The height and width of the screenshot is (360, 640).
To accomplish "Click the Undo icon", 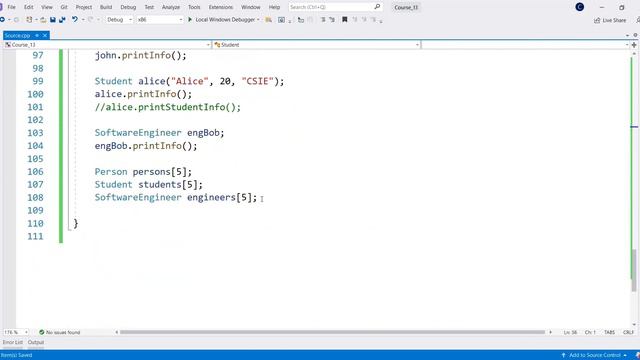I will click(x=75, y=20).
